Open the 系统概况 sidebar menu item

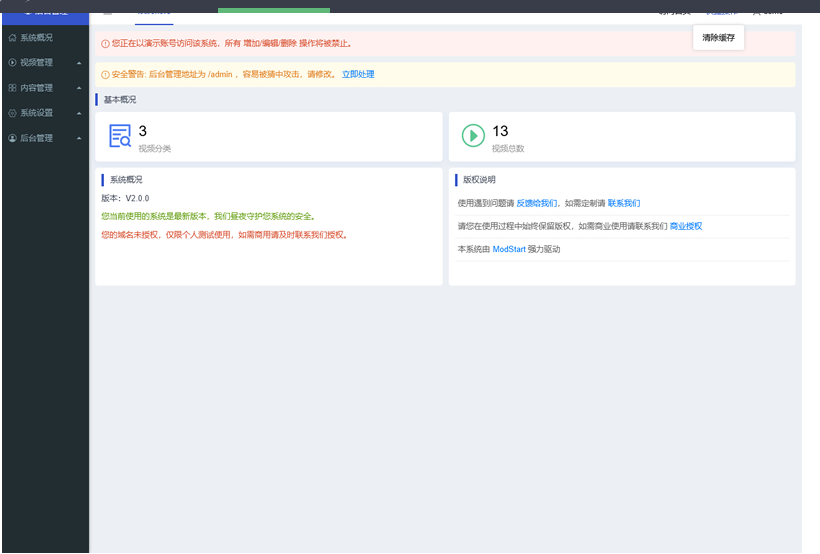pyautogui.click(x=45, y=38)
